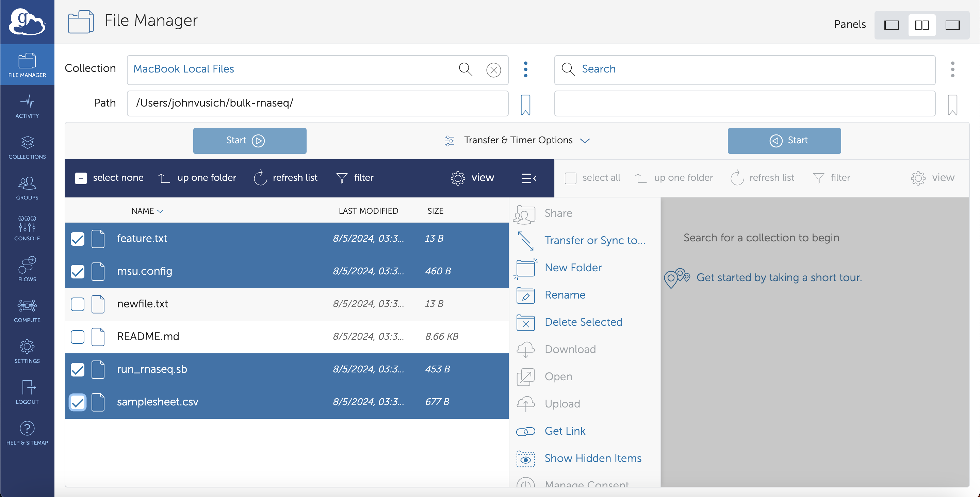980x497 pixels.
Task: Switch to the third panel layout
Action: (952, 25)
